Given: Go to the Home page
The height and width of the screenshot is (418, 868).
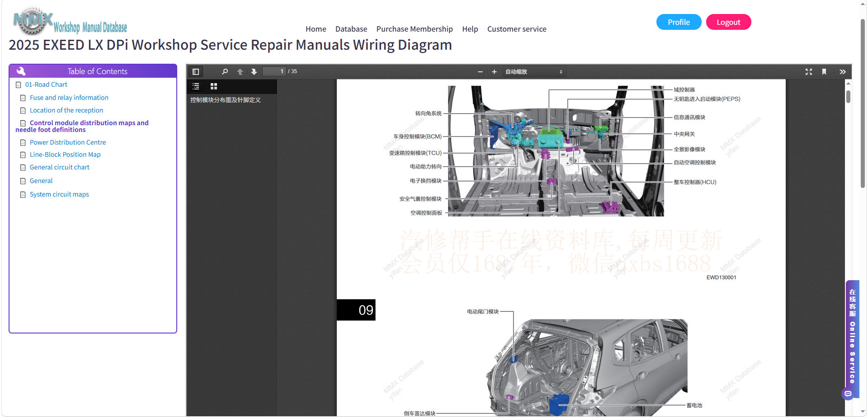Looking at the screenshot, I should (316, 29).
